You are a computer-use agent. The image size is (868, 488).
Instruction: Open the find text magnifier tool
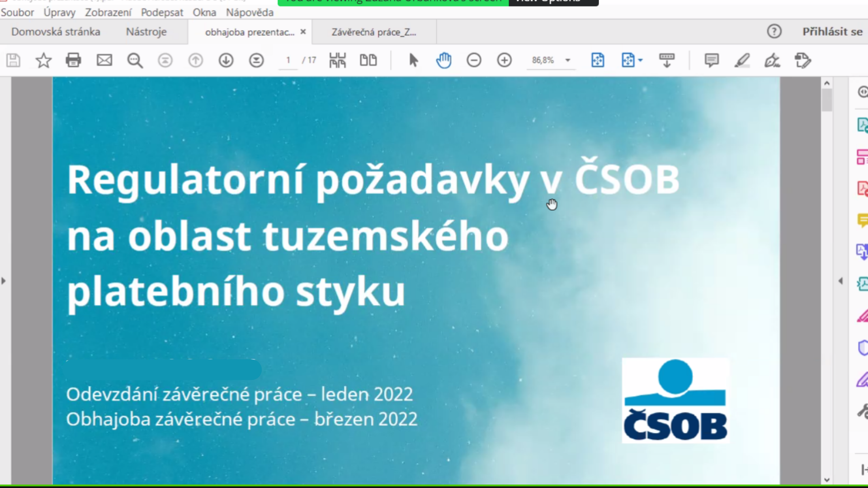coord(135,60)
